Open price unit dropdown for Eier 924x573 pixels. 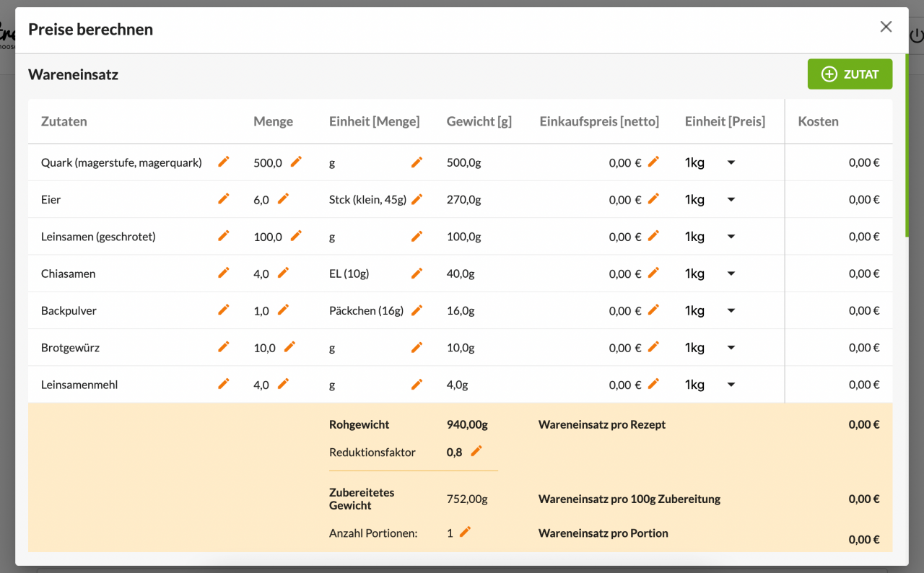tap(731, 199)
